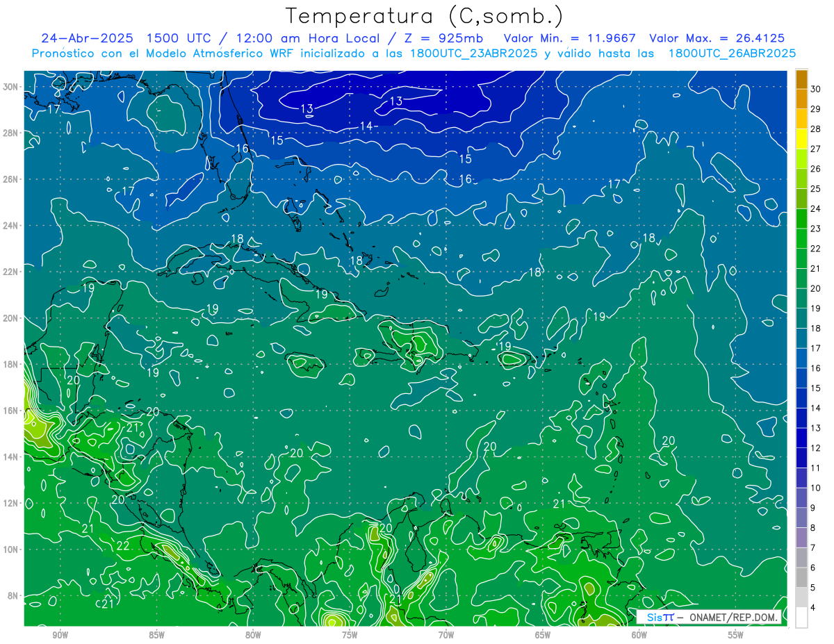Click the orange legend swatch between 29 and 30
Screen dimensions: 834x644
(801, 99)
